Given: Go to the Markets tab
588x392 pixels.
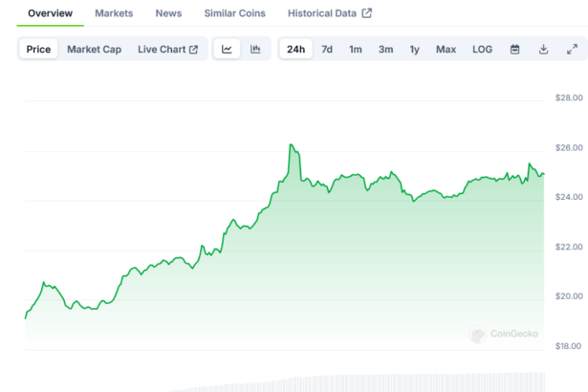Looking at the screenshot, I should pyautogui.click(x=114, y=13).
